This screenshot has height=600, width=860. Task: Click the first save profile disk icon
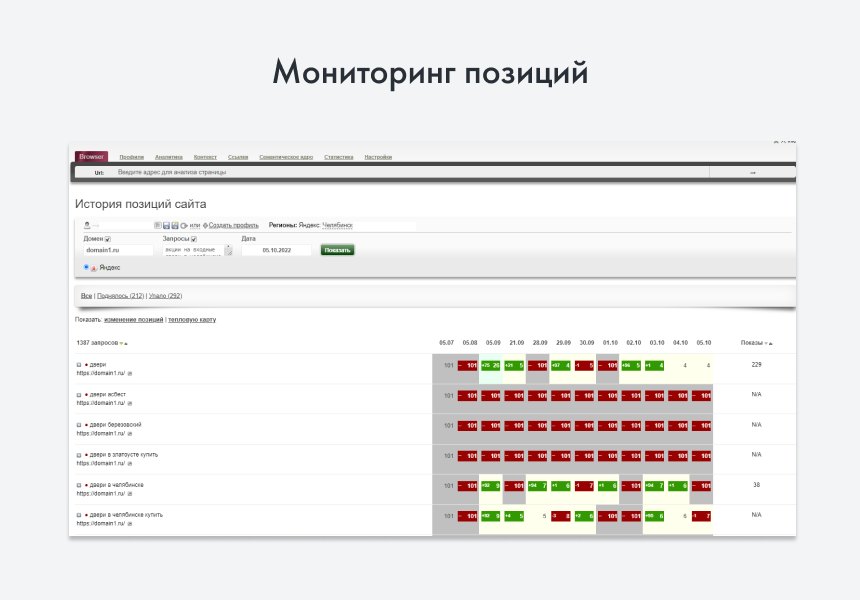click(x=166, y=225)
